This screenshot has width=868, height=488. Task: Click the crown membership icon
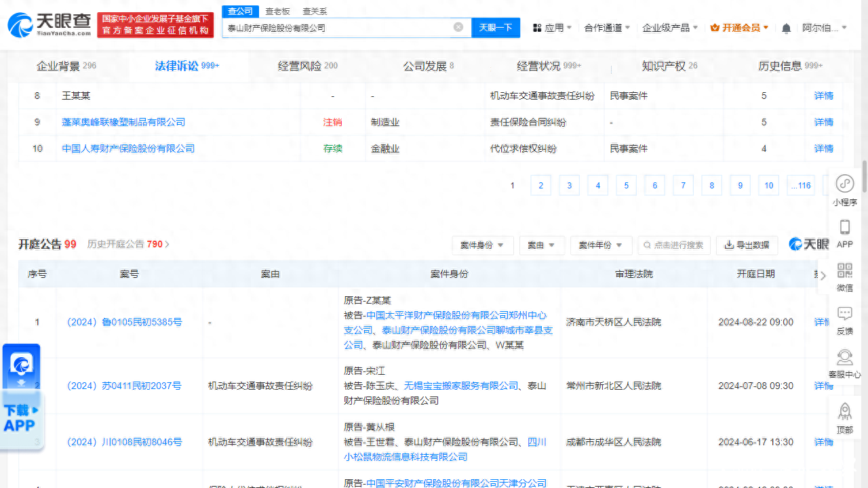(715, 28)
